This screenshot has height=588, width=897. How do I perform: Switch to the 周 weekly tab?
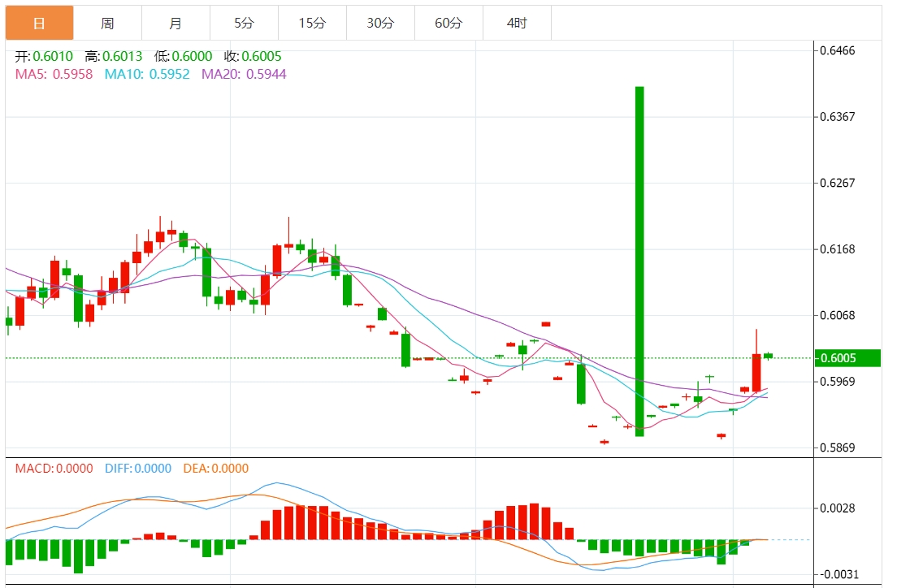point(107,23)
